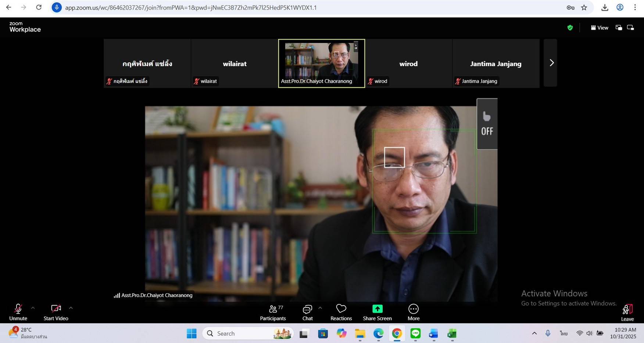Open the LINE app from taskbar
Screen dimensions: 644x343
click(x=415, y=333)
